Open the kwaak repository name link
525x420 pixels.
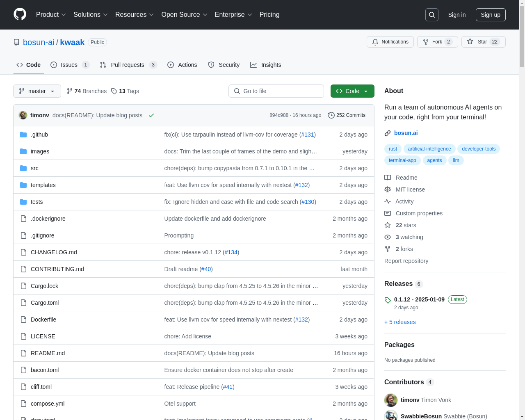[72, 42]
